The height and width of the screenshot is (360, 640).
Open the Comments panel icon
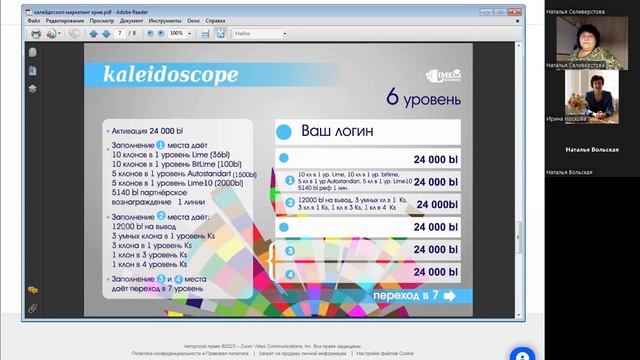coord(33,290)
